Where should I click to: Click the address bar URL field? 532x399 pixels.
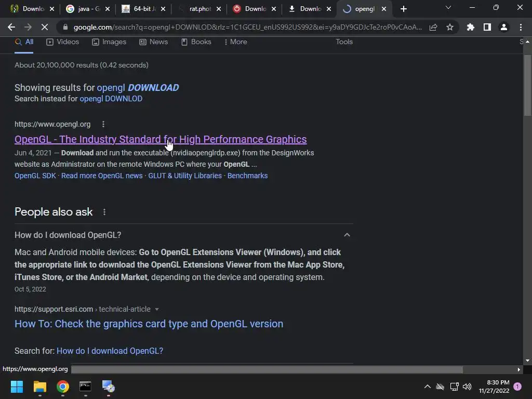click(248, 27)
